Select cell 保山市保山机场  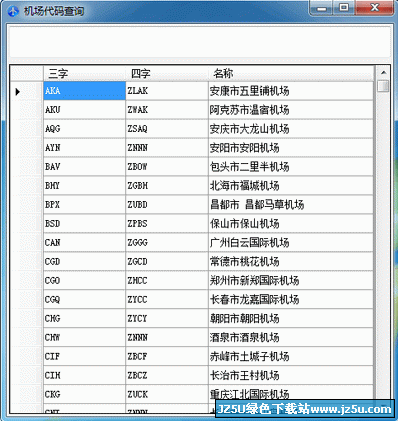coord(291,224)
